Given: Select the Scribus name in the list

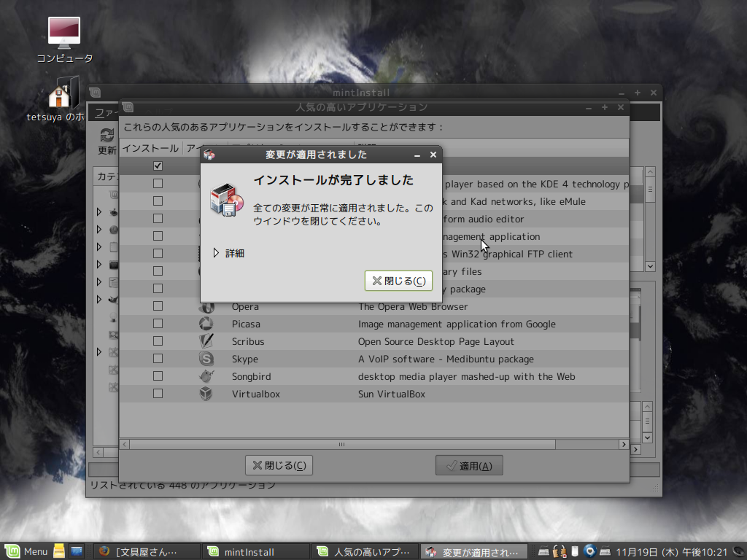Looking at the screenshot, I should [248, 341].
